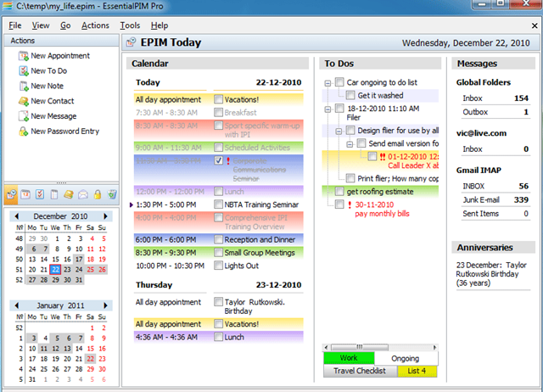The height and width of the screenshot is (392, 543).
Task: Tick the Get it washed to-do
Action: tap(350, 95)
